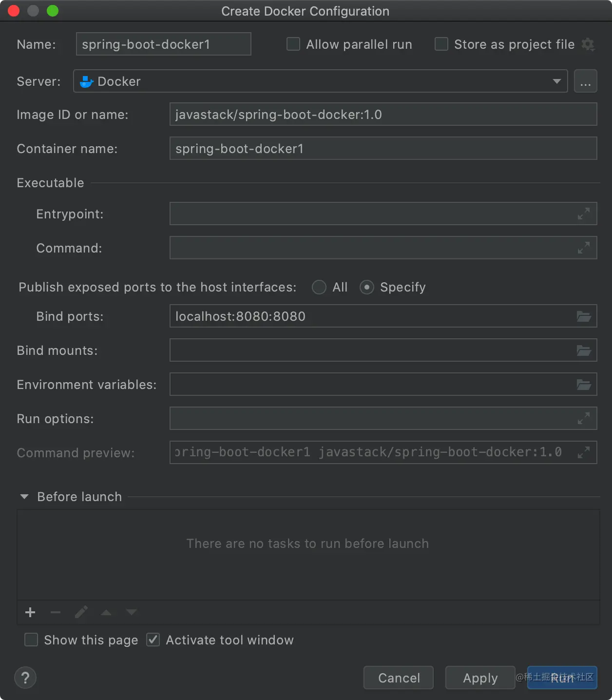Enable Allow parallel run checkbox
Image resolution: width=612 pixels, height=700 pixels.
click(x=293, y=44)
